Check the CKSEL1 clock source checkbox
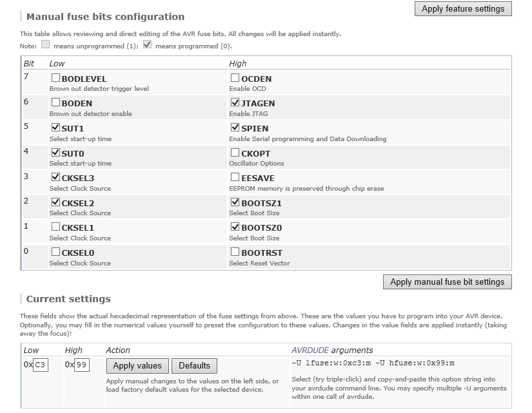 [55, 227]
